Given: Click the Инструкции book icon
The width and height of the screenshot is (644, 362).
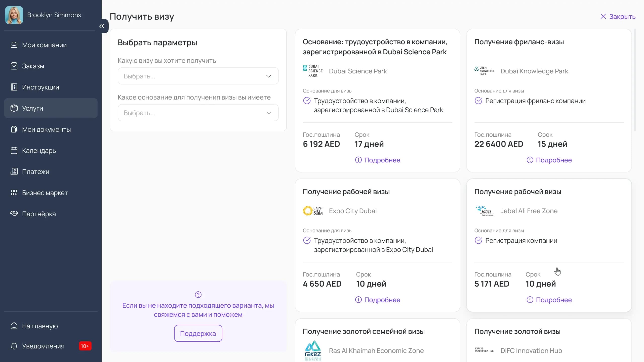Looking at the screenshot, I should click(x=14, y=87).
